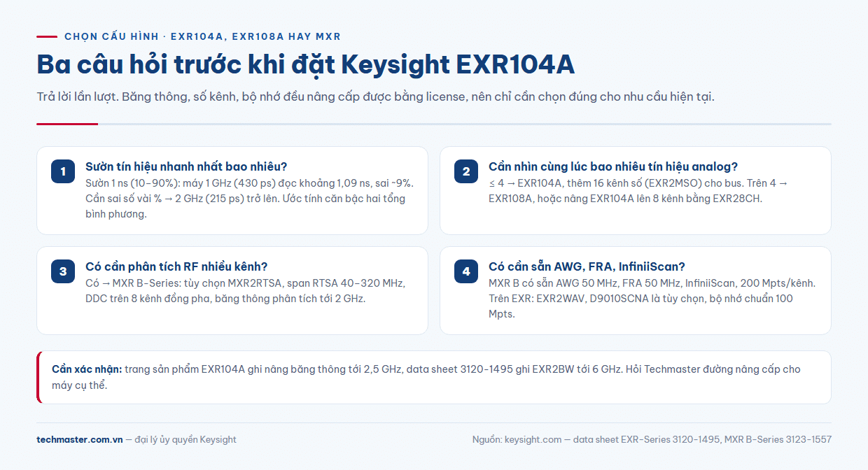Screen dimensions: 868x470
Task: Click the number 3 badge icon
Action: [63, 271]
